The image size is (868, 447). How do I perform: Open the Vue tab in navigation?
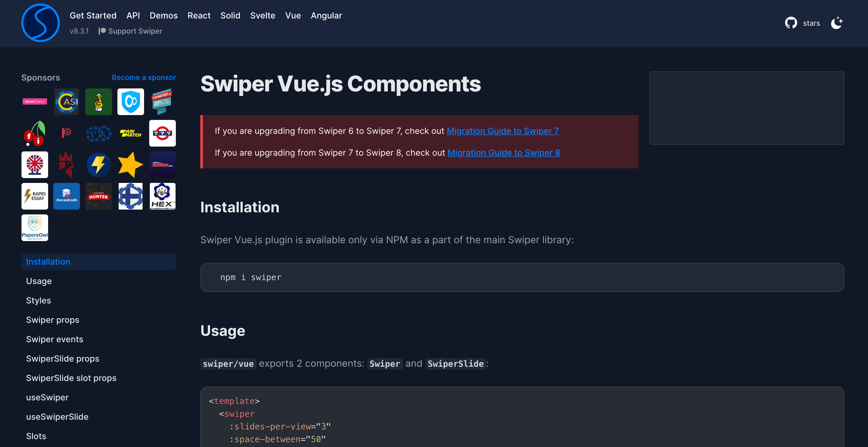(x=293, y=15)
